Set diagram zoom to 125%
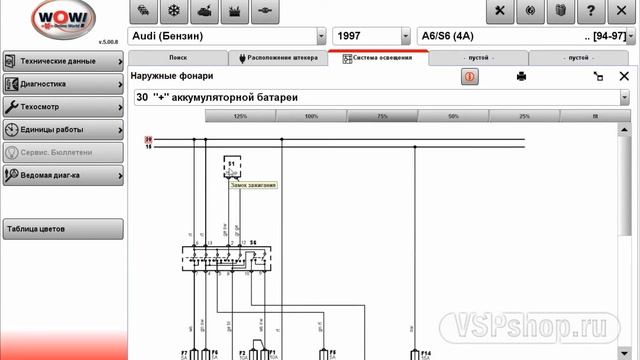Screen dimensions: 640x360 [x=240, y=116]
